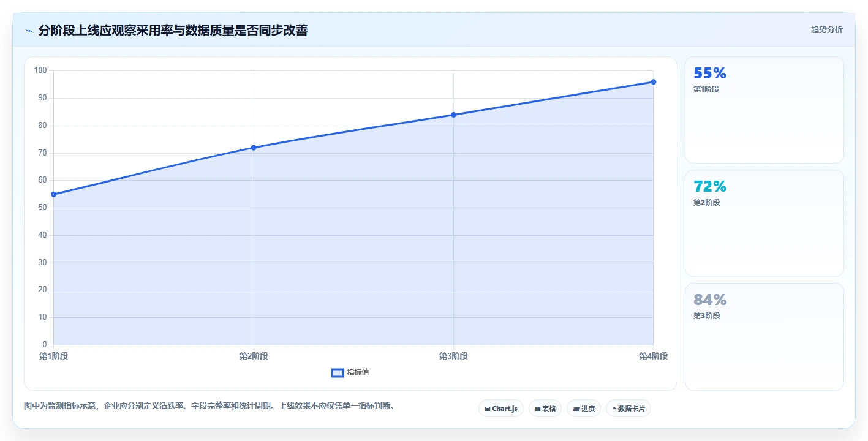Click the trend icon beside the title
This screenshot has width=868, height=441.
pyautogui.click(x=29, y=30)
